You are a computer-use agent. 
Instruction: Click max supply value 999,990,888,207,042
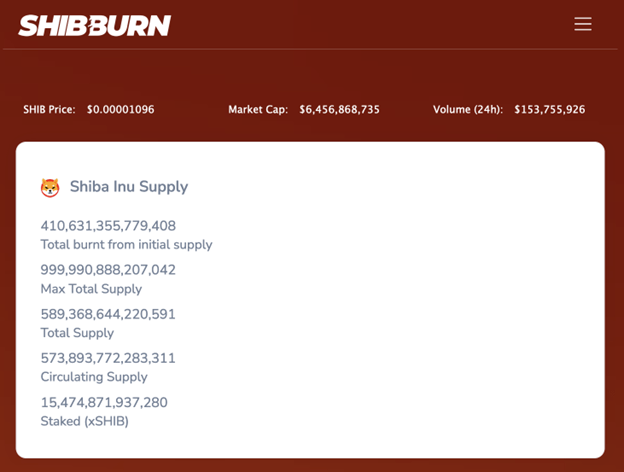108,270
